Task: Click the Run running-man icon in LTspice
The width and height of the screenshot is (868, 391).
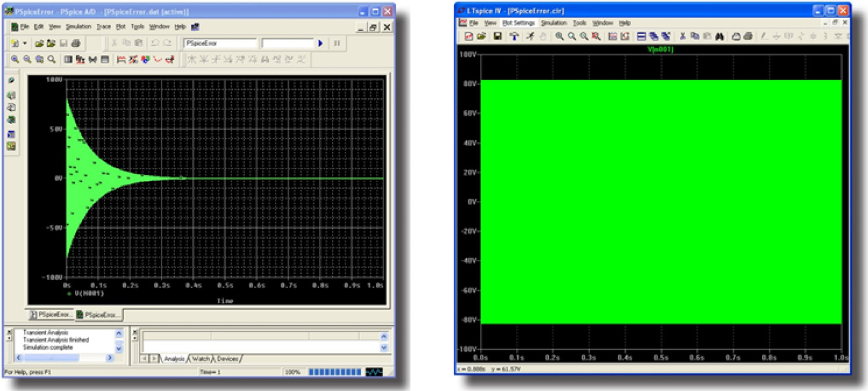Action: coord(530,36)
